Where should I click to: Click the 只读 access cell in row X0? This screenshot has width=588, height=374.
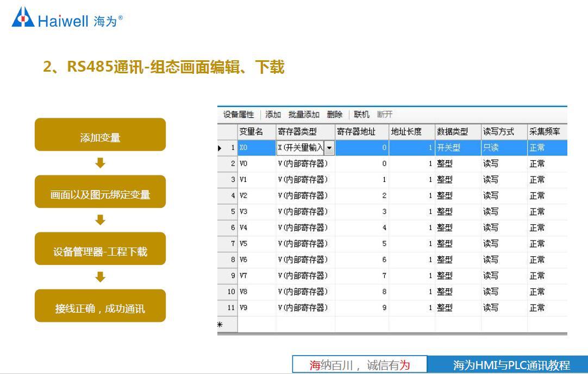[503, 148]
